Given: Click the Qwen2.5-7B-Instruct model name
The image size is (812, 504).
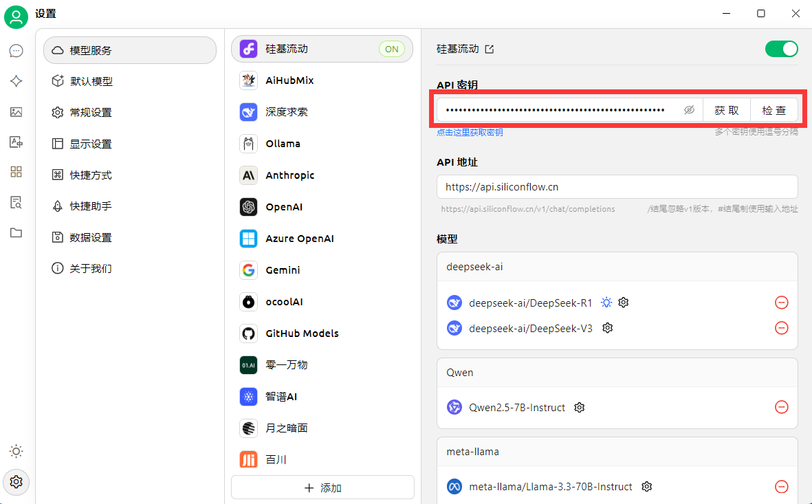Looking at the screenshot, I should pos(517,408).
